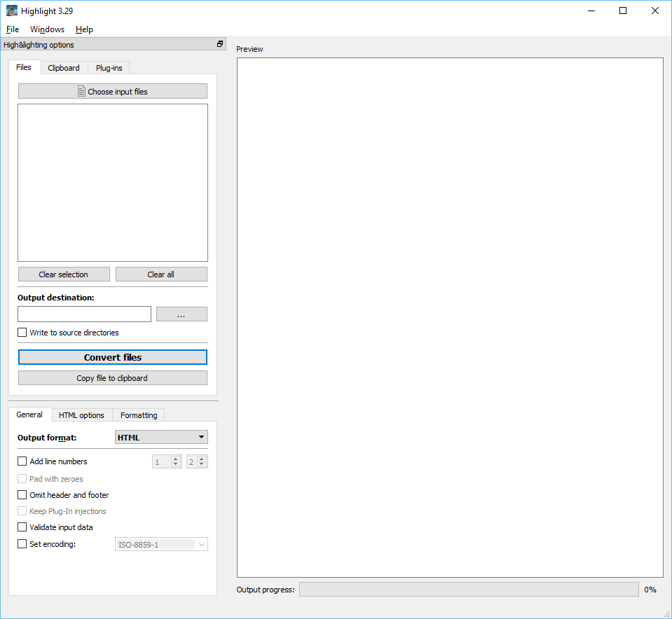Click the Output progress bar
The image size is (672, 619).
pyautogui.click(x=469, y=590)
